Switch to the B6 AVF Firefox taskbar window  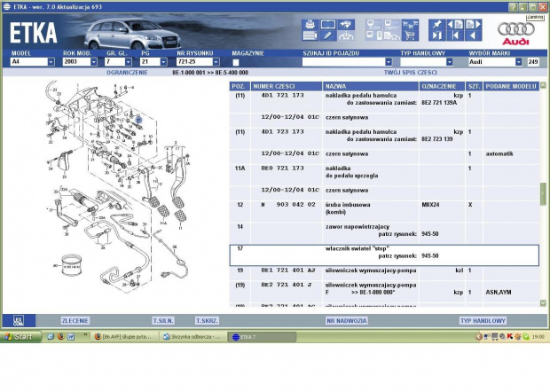pos(126,337)
